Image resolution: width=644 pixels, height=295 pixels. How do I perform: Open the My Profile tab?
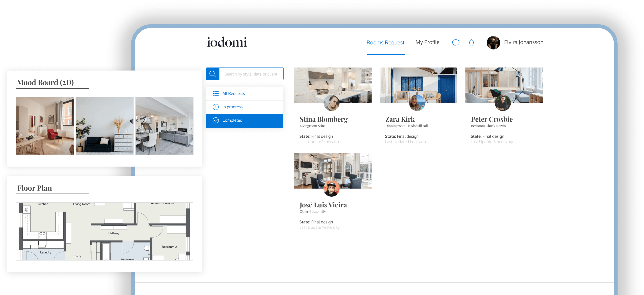click(427, 42)
